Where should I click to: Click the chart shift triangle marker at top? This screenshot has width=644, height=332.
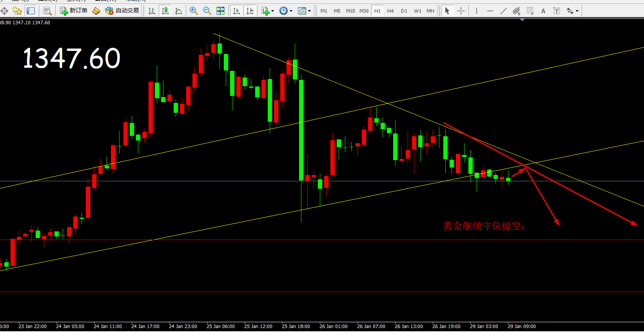point(522,20)
